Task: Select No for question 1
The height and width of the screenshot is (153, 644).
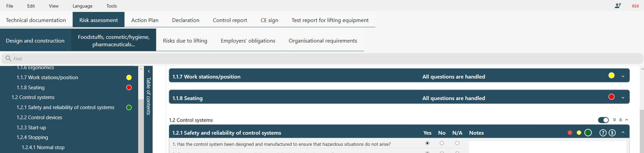Action: click(x=442, y=143)
